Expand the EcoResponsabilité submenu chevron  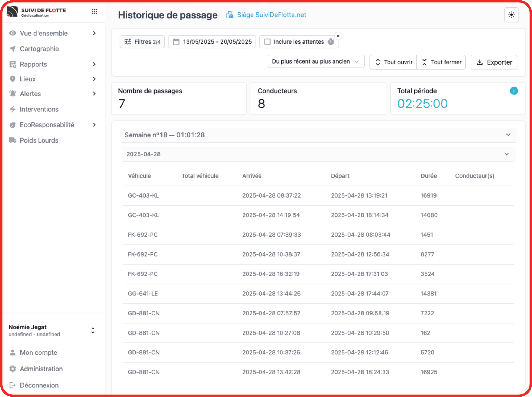point(94,125)
